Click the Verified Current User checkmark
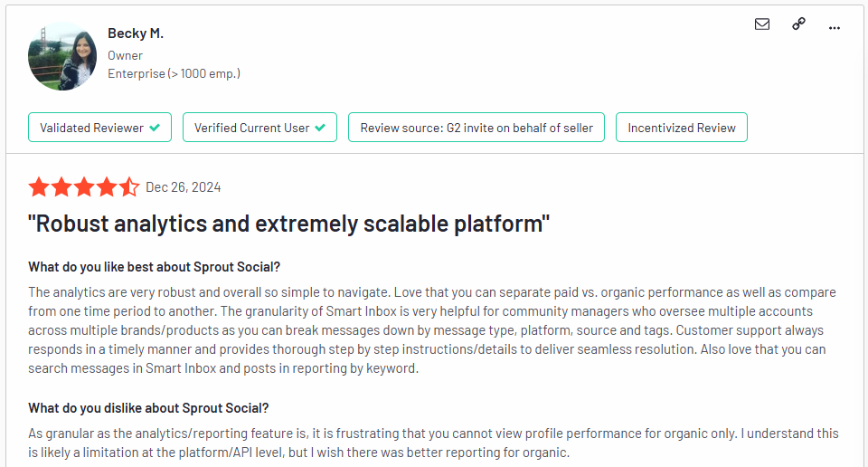868x467 pixels. click(320, 128)
